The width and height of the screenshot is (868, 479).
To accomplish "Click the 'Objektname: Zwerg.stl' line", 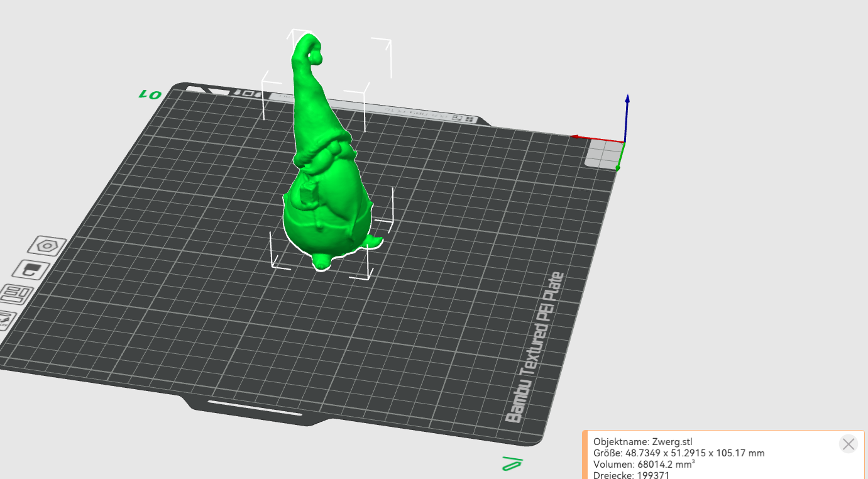I will click(x=643, y=442).
